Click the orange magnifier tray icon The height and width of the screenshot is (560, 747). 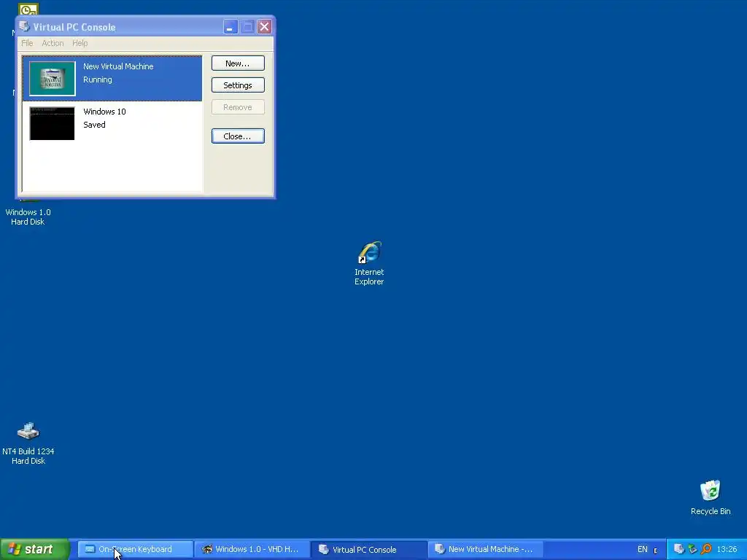click(x=706, y=549)
